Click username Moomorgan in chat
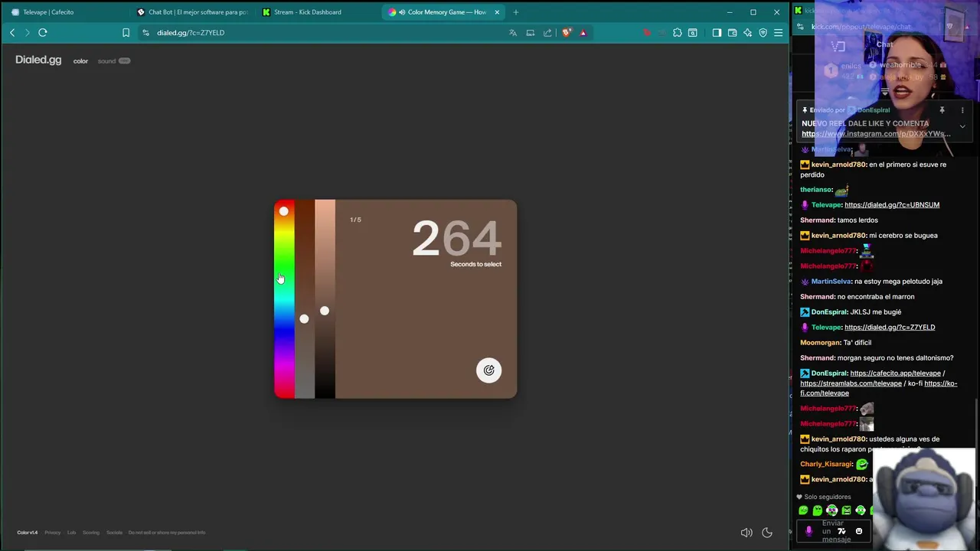980x551 pixels. [818, 343]
